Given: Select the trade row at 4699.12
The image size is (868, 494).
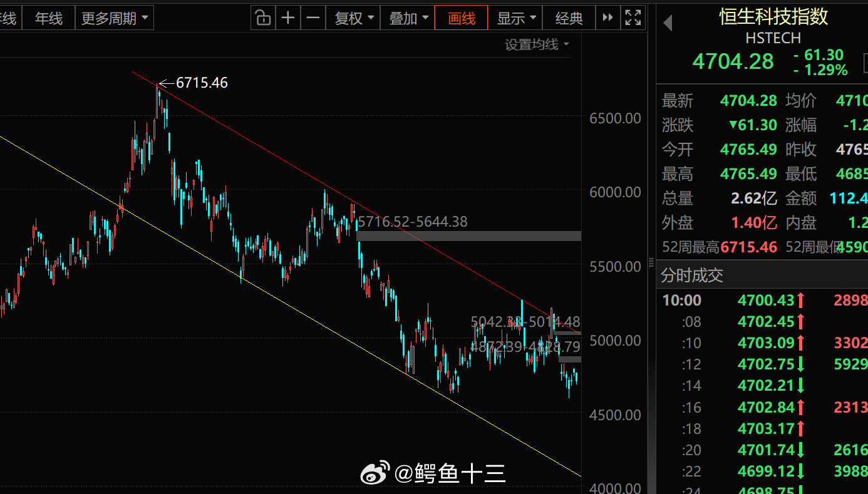Looking at the screenshot, I should 762,471.
